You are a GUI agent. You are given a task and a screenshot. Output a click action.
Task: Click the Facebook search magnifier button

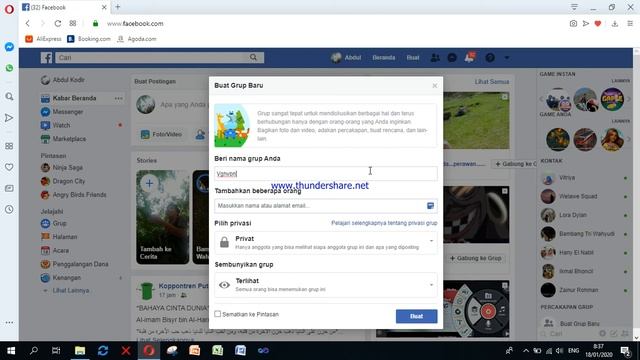(x=253, y=58)
